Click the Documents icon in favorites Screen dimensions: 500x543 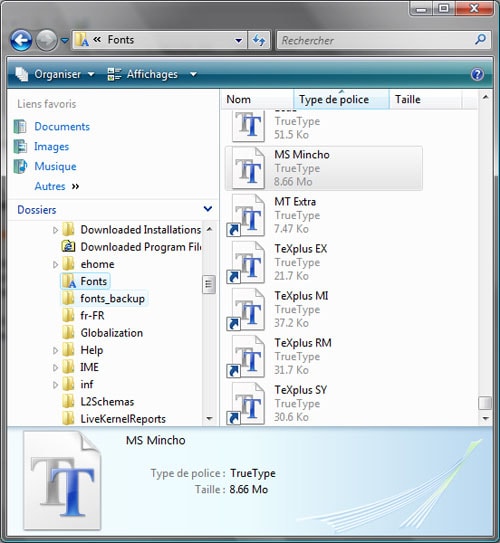click(x=20, y=126)
